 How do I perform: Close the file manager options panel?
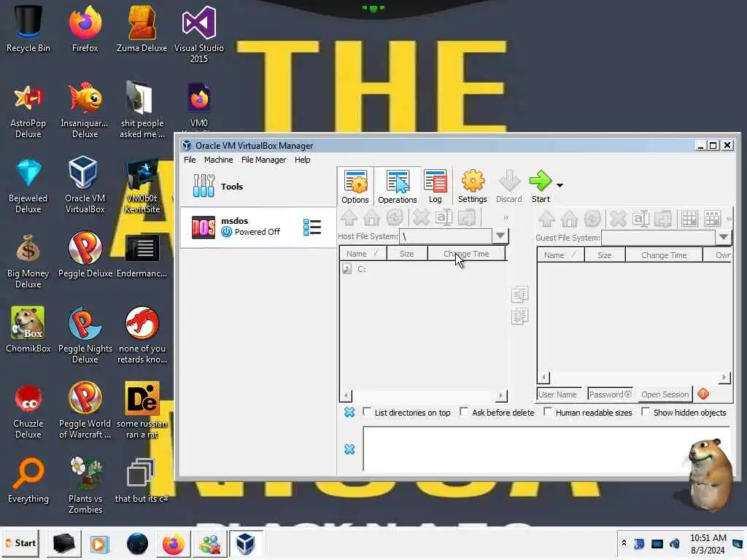[349, 413]
